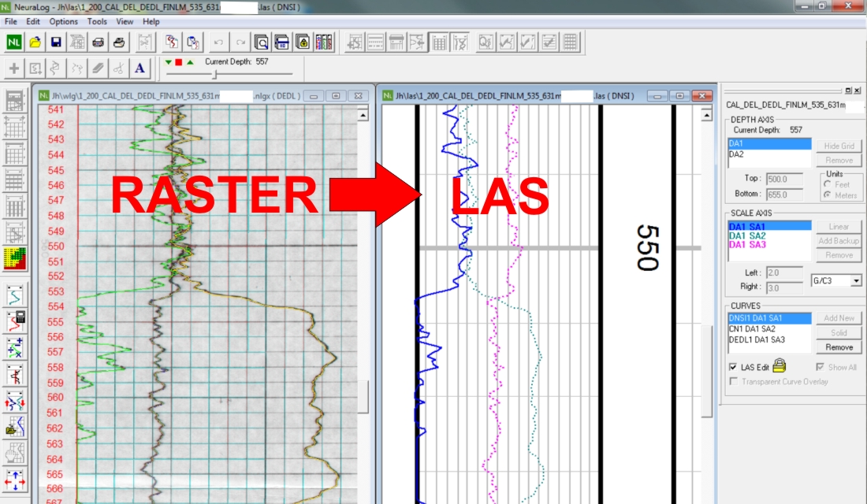Viewport: 867px width, 504px height.
Task: Click the rightmost grid table toolbar icon
Action: pyautogui.click(x=570, y=42)
